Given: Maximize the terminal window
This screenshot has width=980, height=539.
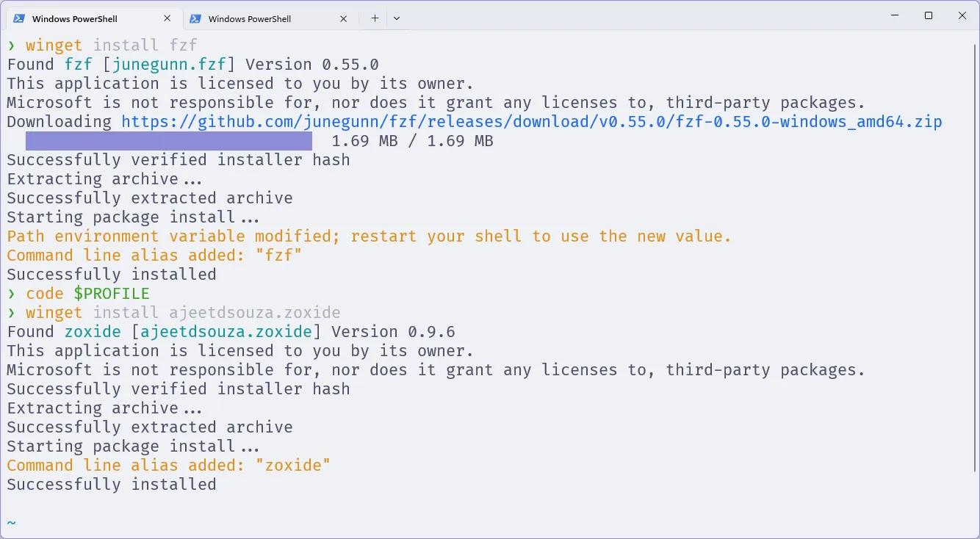Looking at the screenshot, I should [x=929, y=15].
